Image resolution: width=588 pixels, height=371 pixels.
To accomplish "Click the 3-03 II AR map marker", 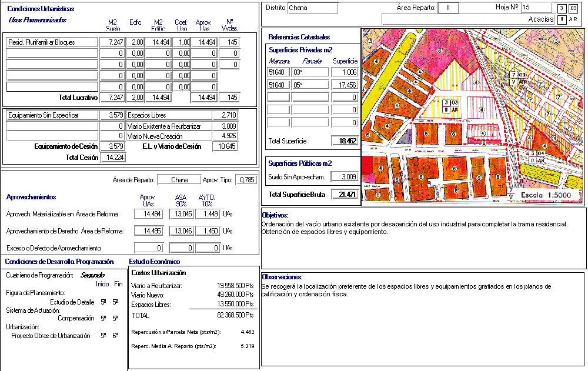I will click(450, 106).
